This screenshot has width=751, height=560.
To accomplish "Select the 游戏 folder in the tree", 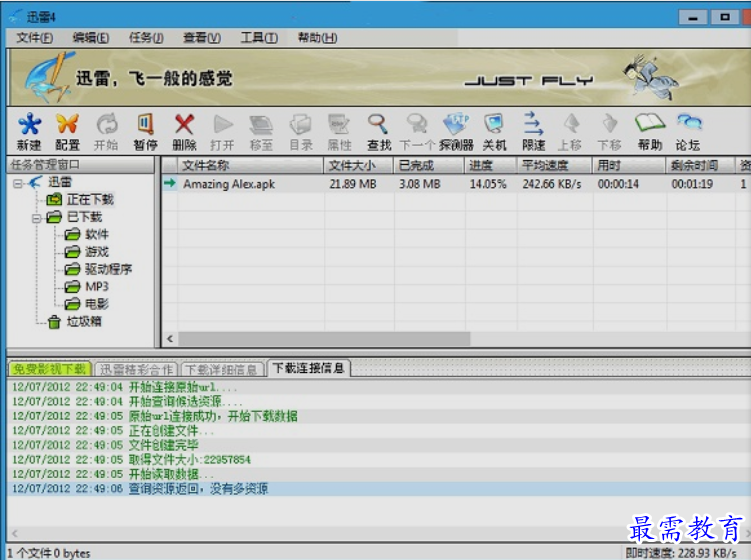I will (97, 251).
